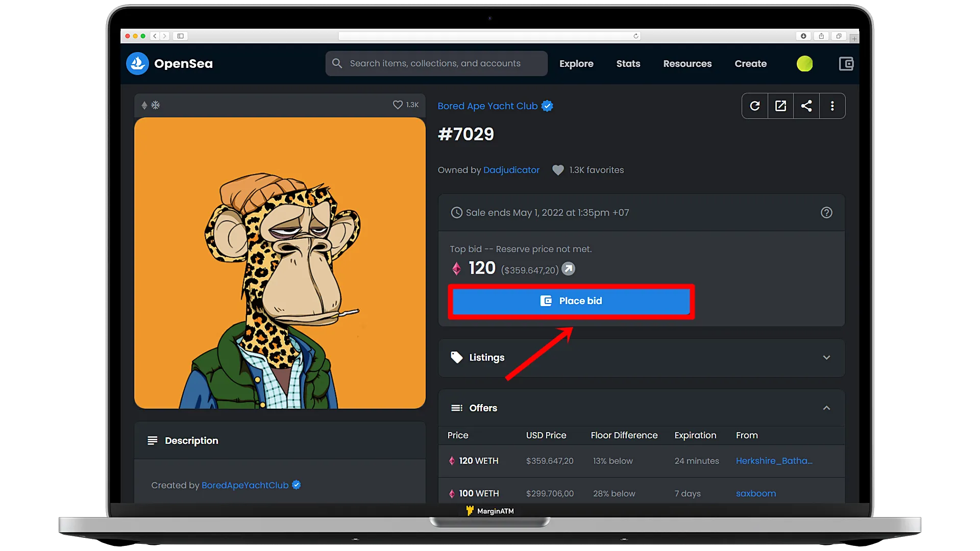Open Herkshire_Batha... bidder profile
The width and height of the screenshot is (980, 551).
pos(774,461)
